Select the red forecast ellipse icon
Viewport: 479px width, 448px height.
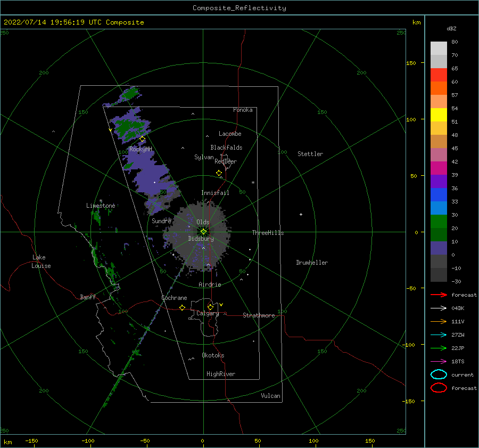[x=439, y=387]
